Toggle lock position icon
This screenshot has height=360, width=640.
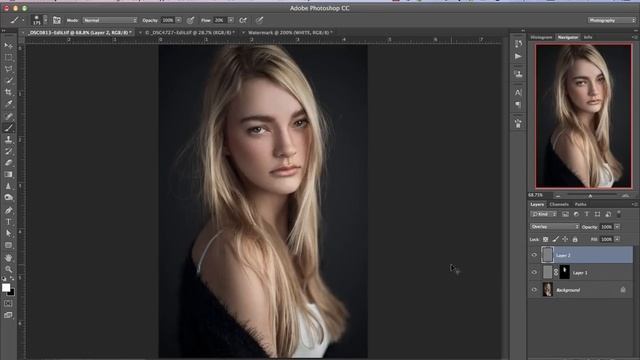pos(565,239)
